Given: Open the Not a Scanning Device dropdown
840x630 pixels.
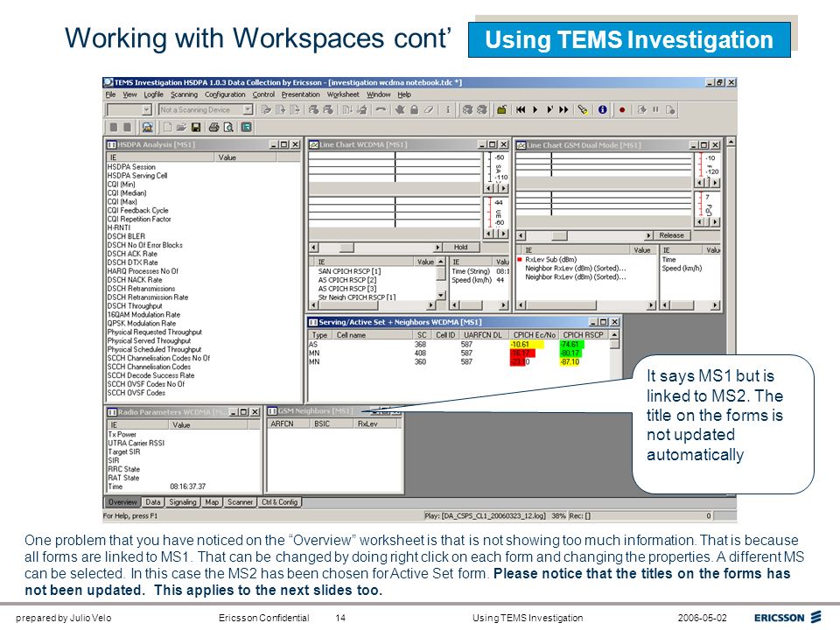Looking at the screenshot, I should (248, 110).
